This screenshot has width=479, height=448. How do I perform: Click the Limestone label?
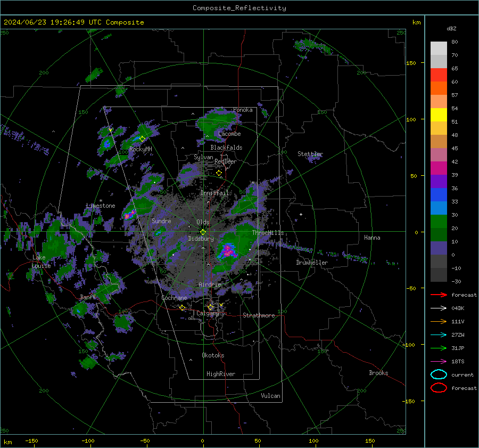pos(101,206)
